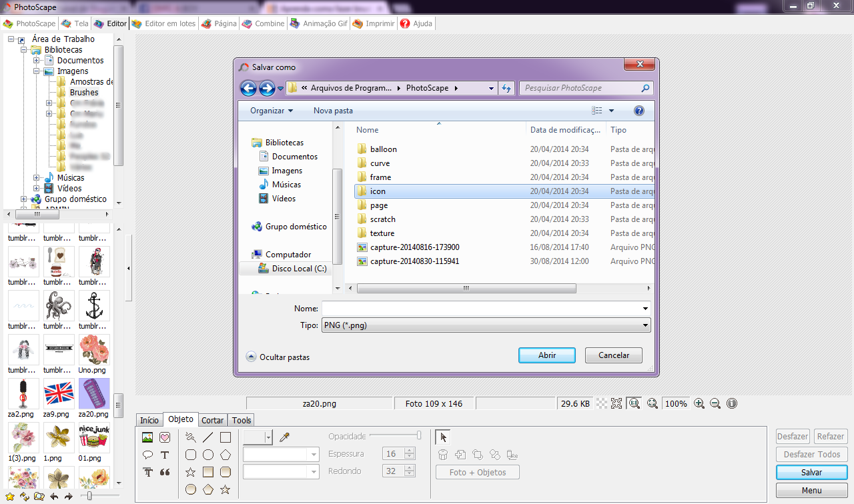The height and width of the screenshot is (504, 854).
Task: Click the zoom out magnifier icon
Action: click(x=715, y=403)
